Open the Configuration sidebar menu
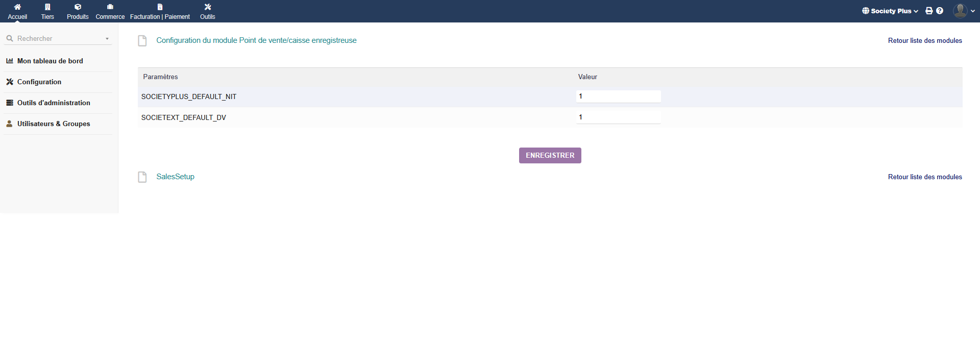 [39, 82]
